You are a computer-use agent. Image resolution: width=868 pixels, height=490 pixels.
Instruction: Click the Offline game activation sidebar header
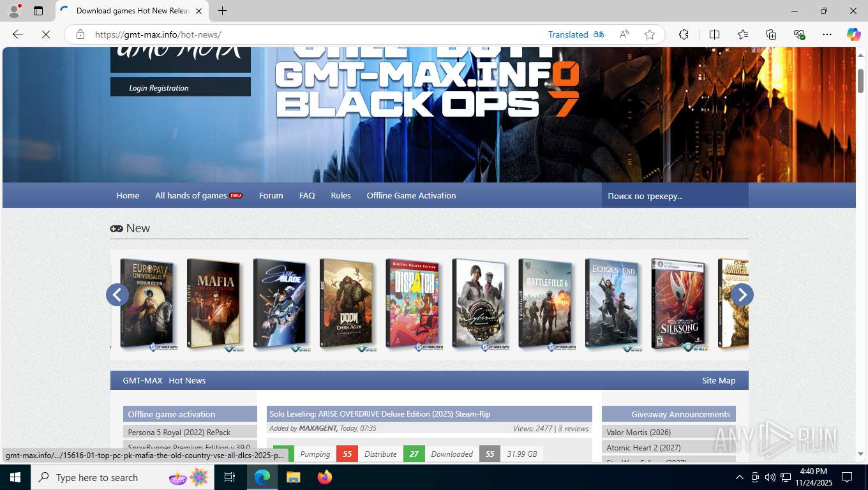tap(190, 414)
